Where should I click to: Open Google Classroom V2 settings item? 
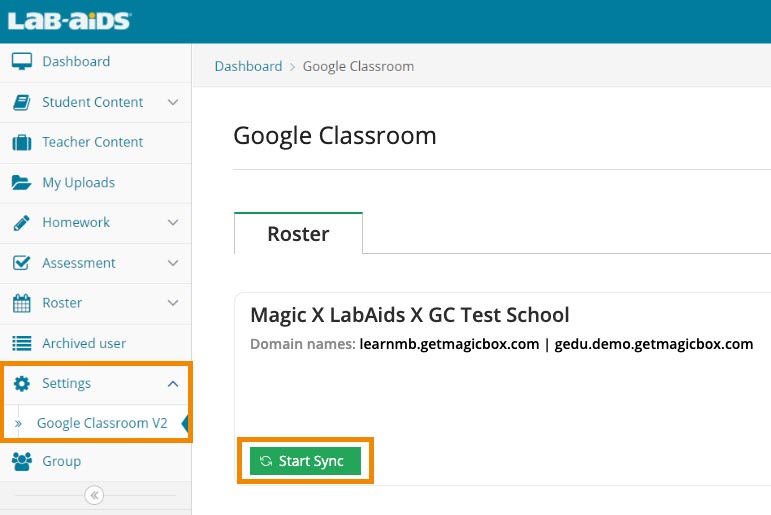tap(101, 423)
